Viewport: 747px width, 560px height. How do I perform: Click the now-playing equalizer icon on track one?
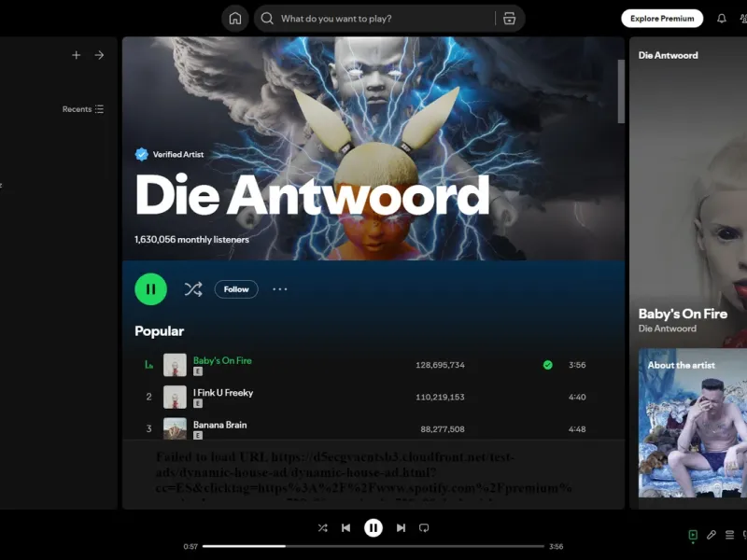[x=148, y=365]
